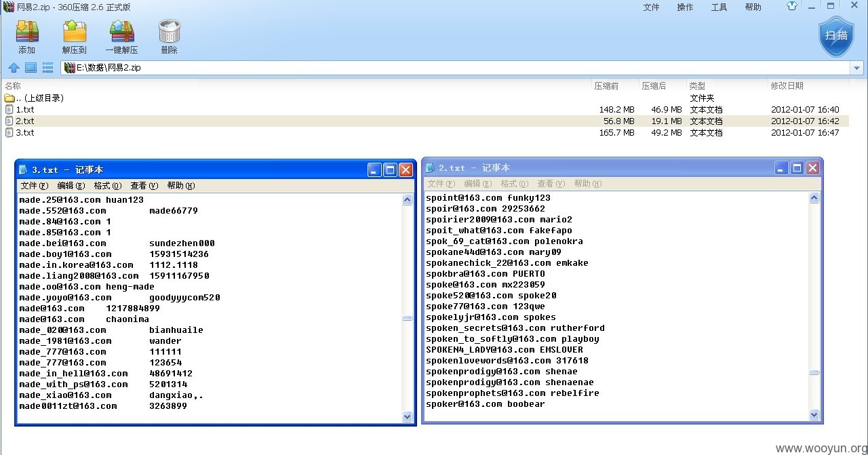The width and height of the screenshot is (868, 455).
Task: Open 查看(V) menu in 3.txt Notepad
Action: click(144, 186)
